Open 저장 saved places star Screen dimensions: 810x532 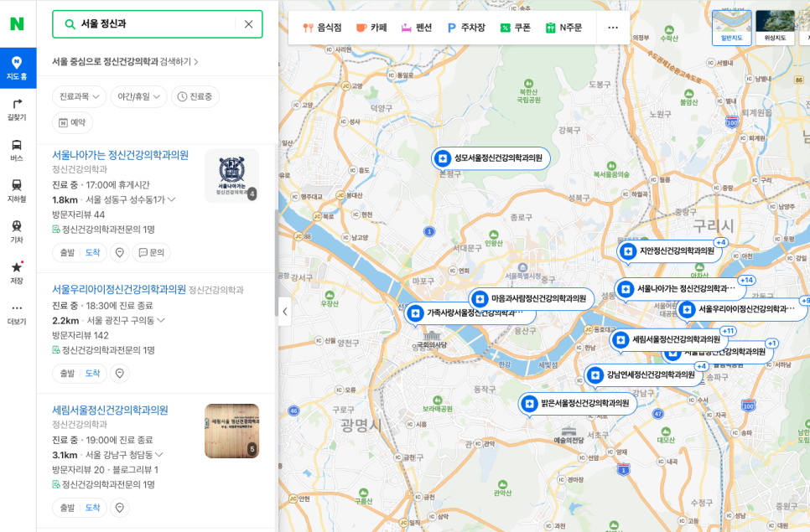17,272
